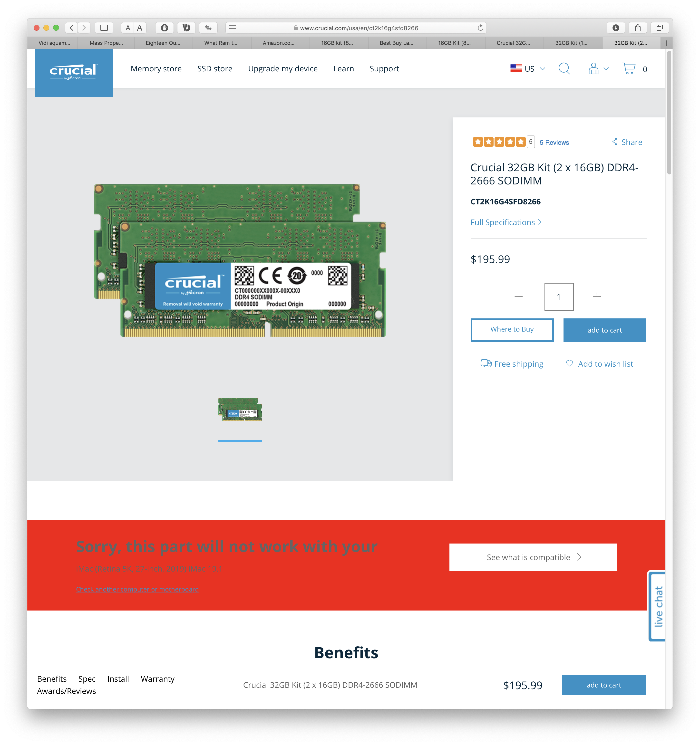Click the smaller text size A button

pos(128,28)
